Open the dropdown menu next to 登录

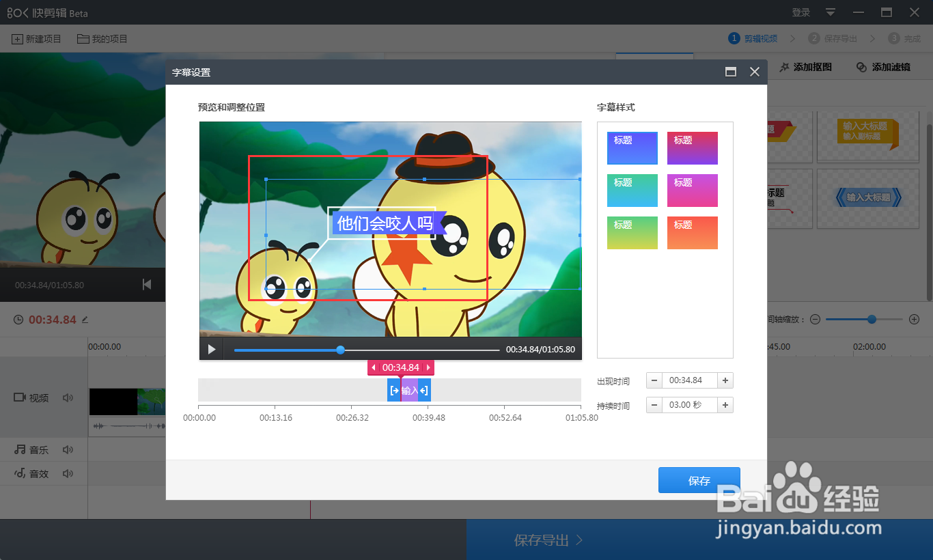(x=831, y=12)
